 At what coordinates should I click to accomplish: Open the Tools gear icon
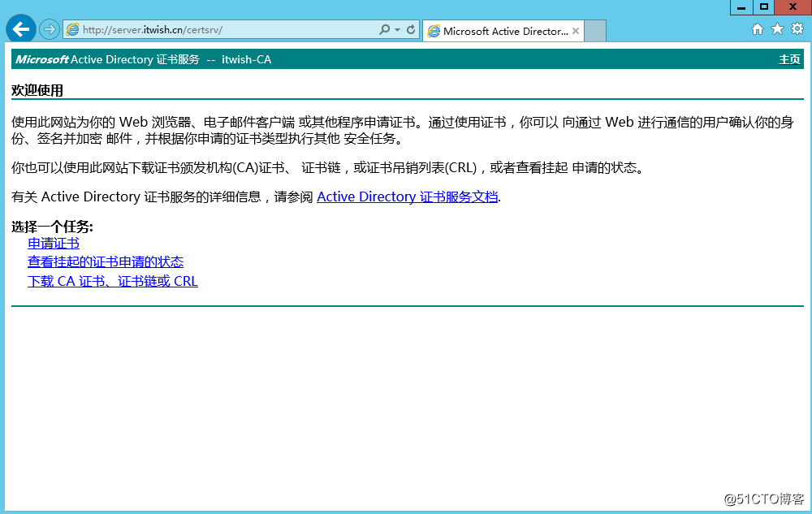coord(797,29)
